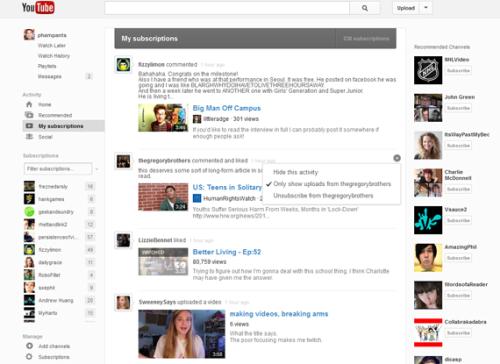
Task: Subscribe to Collabrakadabra channel
Action: click(x=458, y=333)
